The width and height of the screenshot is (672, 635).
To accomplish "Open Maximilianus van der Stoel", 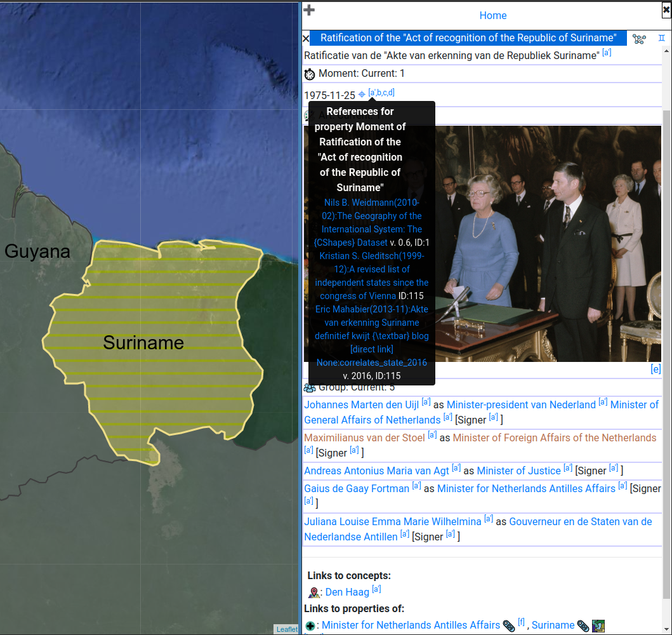I will point(364,438).
